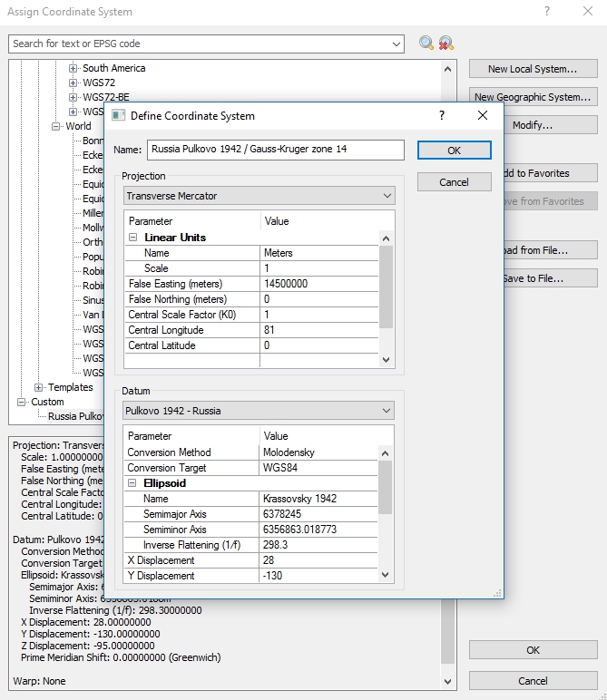Viewport: 607px width, 700px height.
Task: Click the magnifier search icon
Action: pyautogui.click(x=426, y=44)
